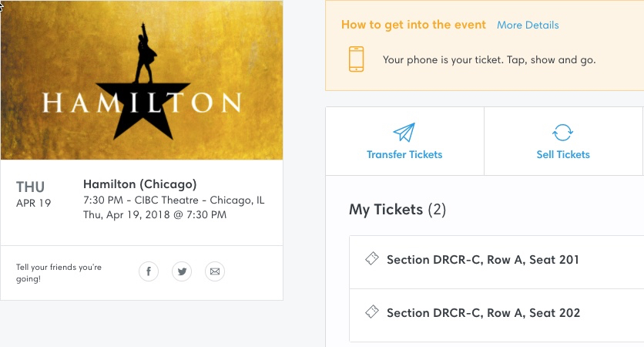Share the event by email icon
The width and height of the screenshot is (644, 347).
coord(215,271)
